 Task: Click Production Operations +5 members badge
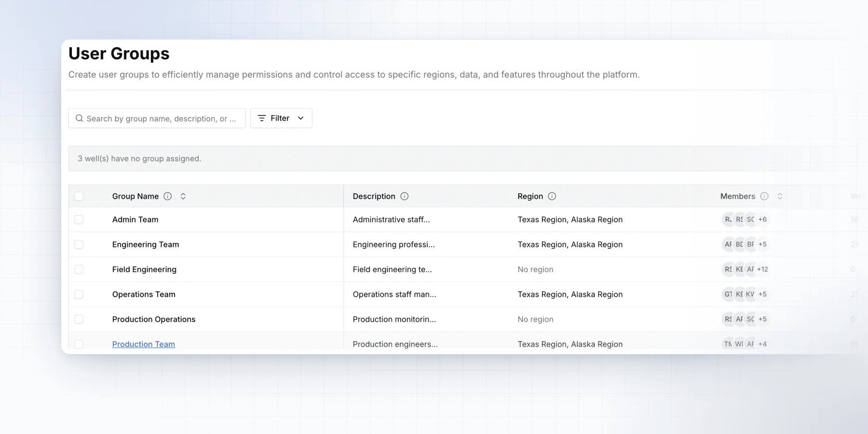click(x=762, y=319)
